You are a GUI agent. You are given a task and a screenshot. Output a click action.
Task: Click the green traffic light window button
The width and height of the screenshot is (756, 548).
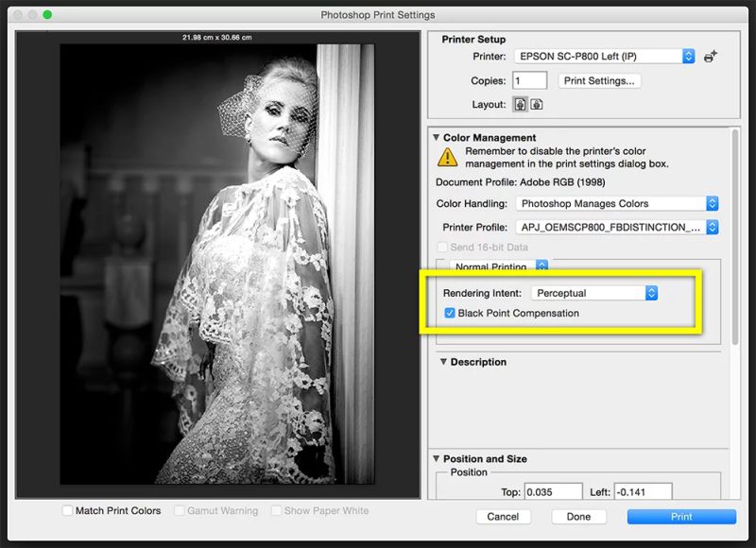pos(47,14)
